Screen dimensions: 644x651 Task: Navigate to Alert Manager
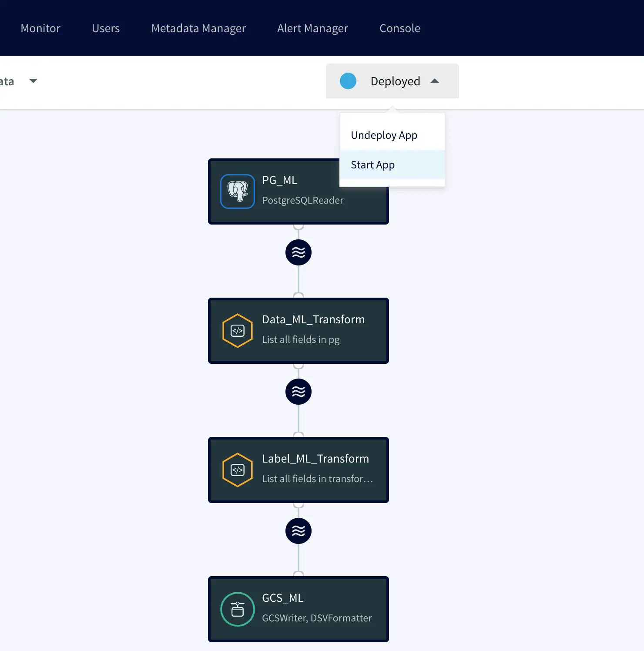[312, 28]
